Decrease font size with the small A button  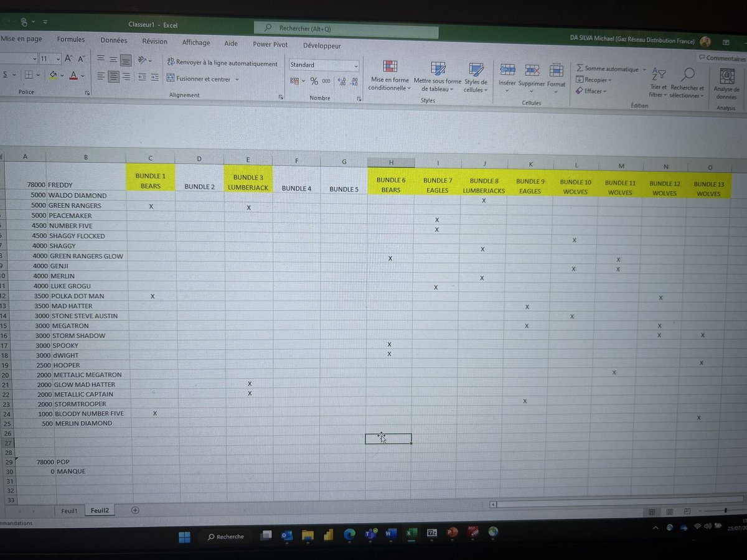point(81,58)
